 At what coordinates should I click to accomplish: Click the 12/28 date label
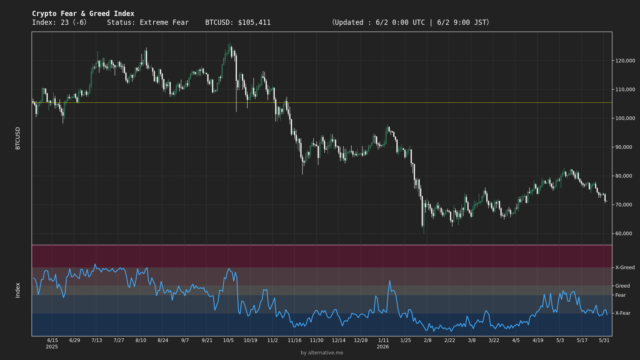(361, 340)
